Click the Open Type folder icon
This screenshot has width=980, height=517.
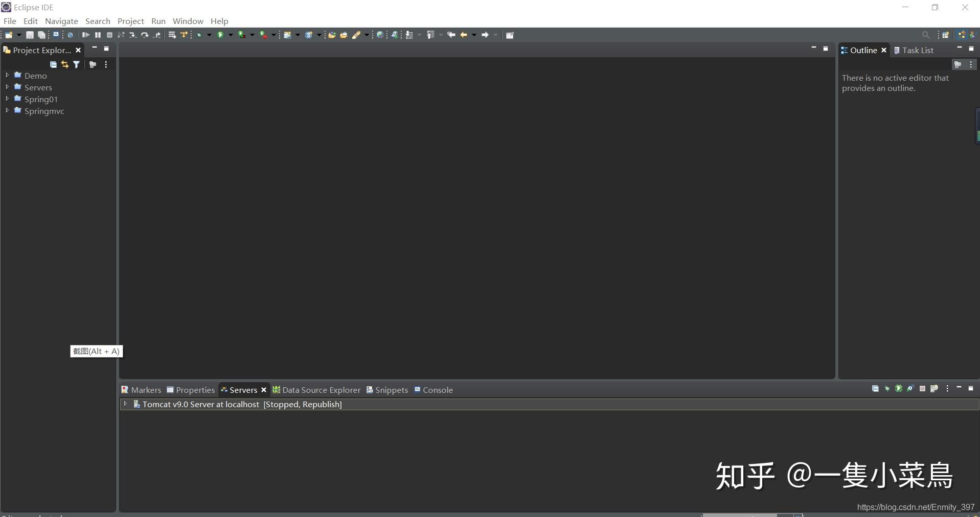point(332,35)
